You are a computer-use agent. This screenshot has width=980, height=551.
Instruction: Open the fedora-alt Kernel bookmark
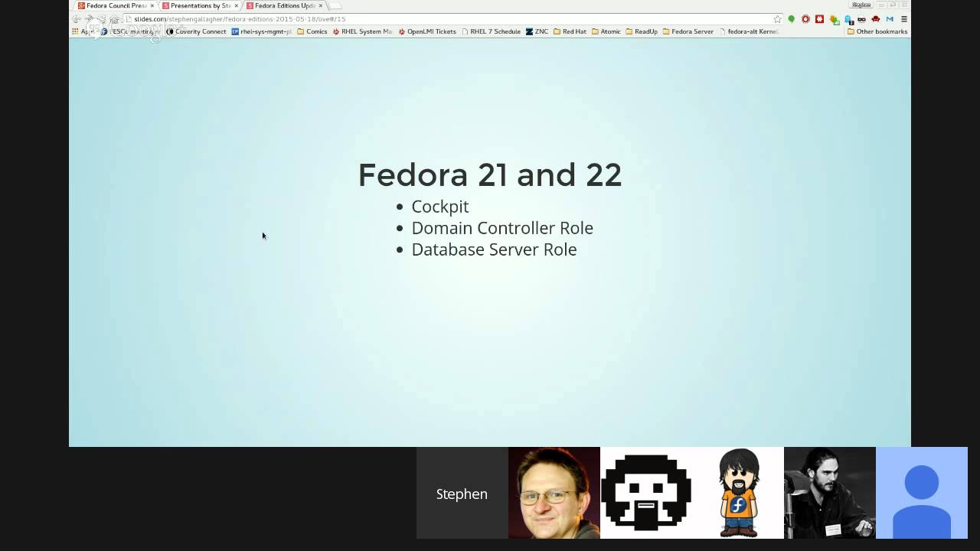click(748, 31)
